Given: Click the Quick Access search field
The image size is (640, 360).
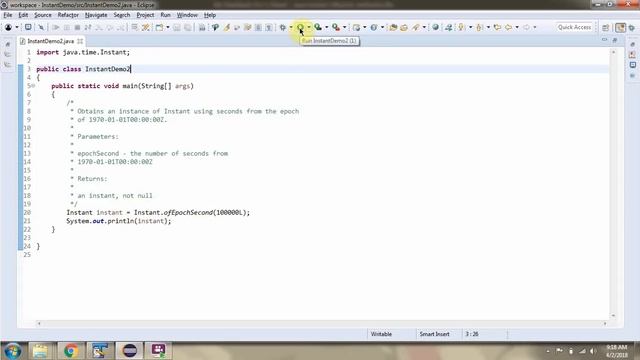Looking at the screenshot, I should (x=574, y=27).
